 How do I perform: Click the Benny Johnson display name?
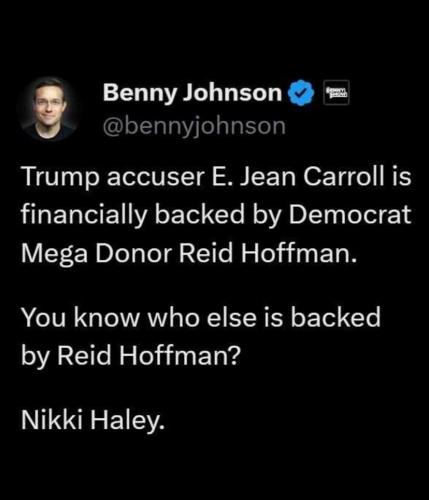(x=192, y=92)
